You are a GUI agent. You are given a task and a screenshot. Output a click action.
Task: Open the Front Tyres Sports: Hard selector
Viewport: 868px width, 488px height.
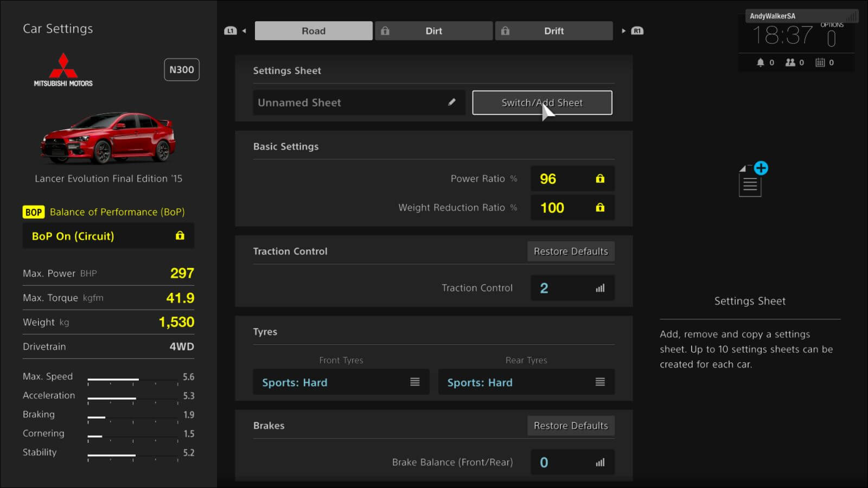(341, 382)
